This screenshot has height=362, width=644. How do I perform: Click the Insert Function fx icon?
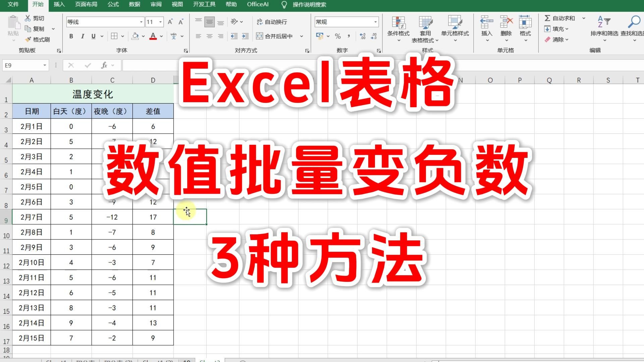[x=104, y=65]
